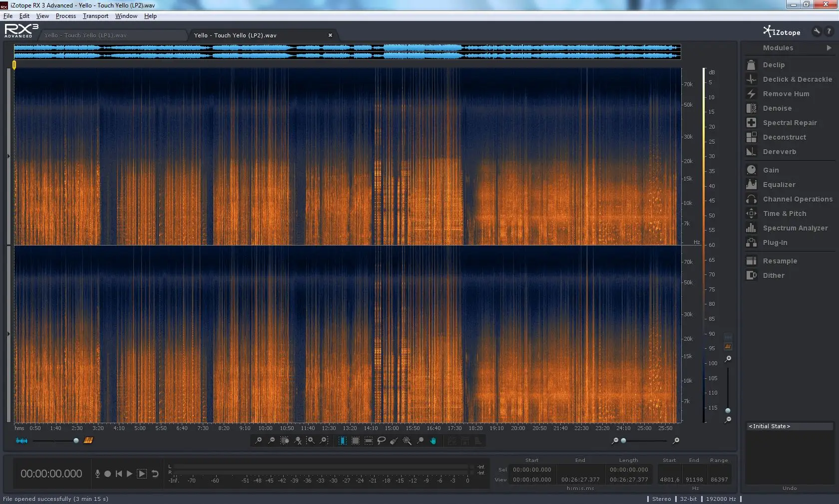The height and width of the screenshot is (504, 839).
Task: Select Initial State in undo history
Action: (789, 426)
